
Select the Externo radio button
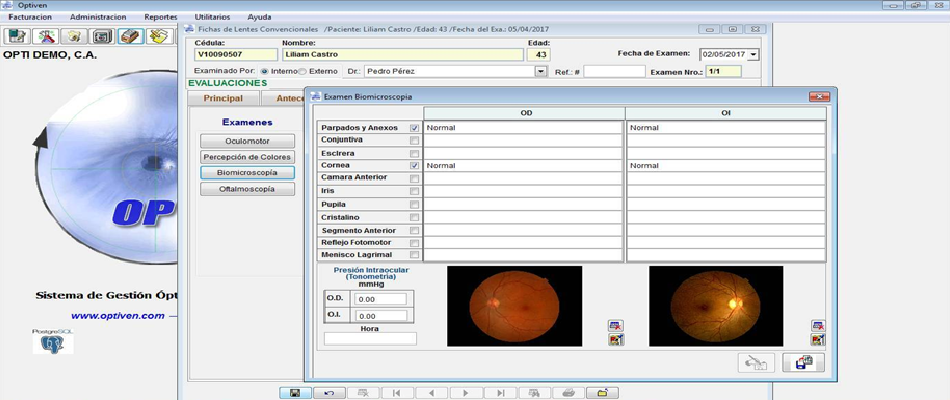pos(303,72)
